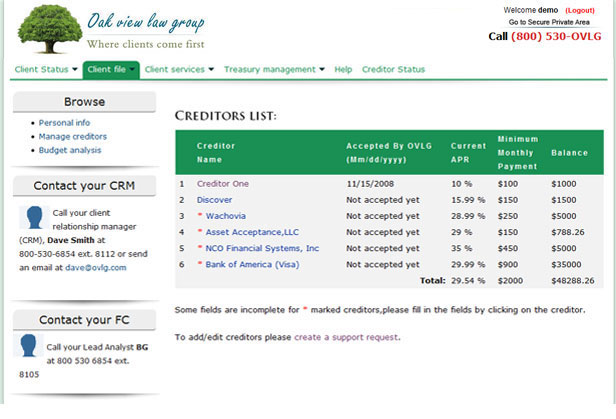Click the Discover row's Not accepted yet

point(383,200)
